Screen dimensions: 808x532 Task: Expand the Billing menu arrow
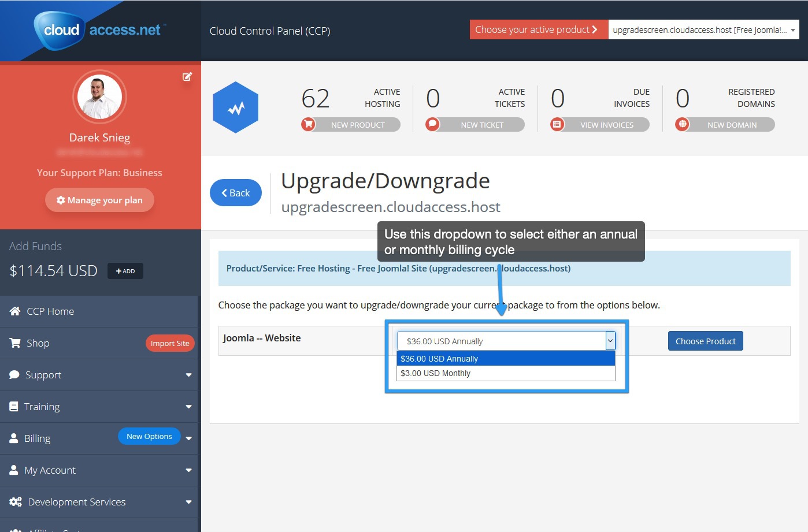click(x=188, y=438)
